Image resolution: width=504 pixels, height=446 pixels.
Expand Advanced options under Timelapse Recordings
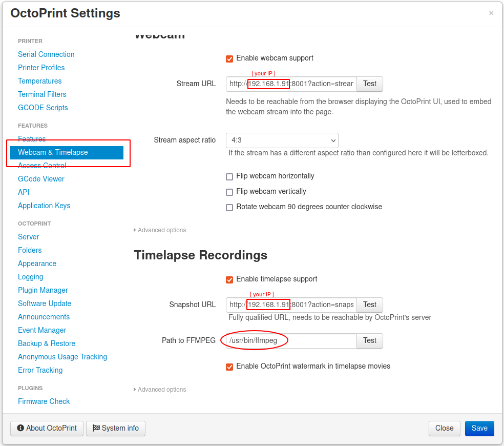click(160, 390)
